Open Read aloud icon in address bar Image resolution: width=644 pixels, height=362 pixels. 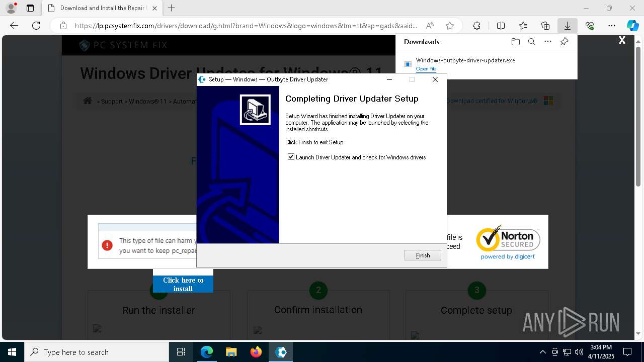pyautogui.click(x=430, y=26)
